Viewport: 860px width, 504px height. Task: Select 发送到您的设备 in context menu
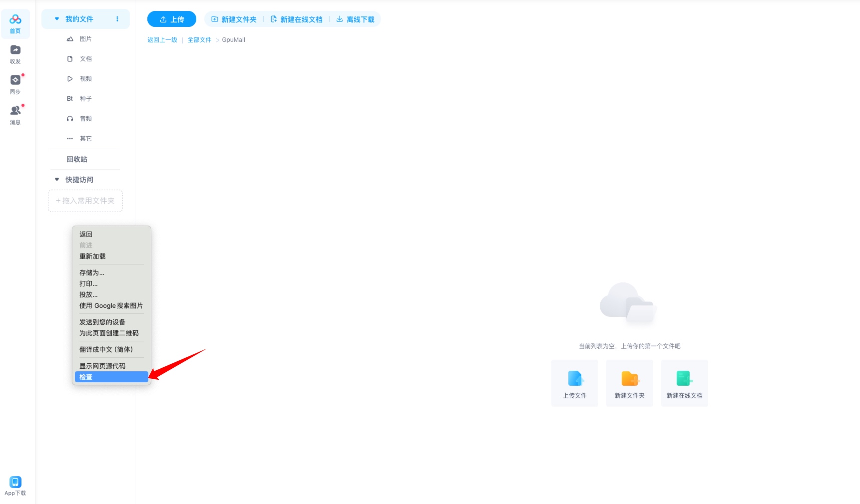pyautogui.click(x=111, y=322)
